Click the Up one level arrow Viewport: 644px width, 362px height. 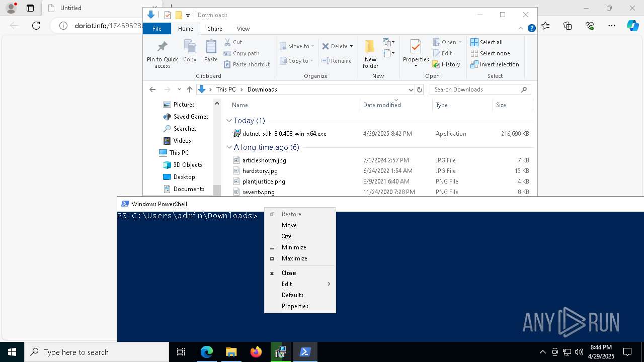(x=189, y=89)
